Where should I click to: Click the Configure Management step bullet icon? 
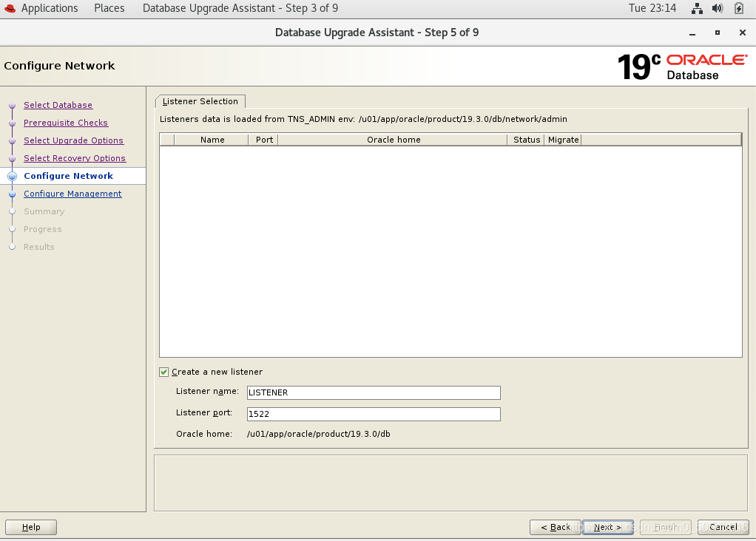13,194
